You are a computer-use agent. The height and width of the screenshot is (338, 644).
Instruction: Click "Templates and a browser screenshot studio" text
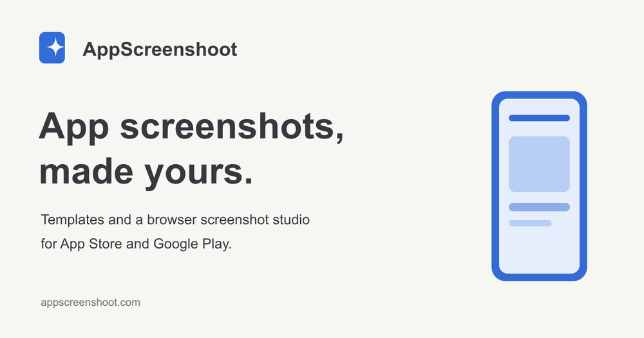pyautogui.click(x=175, y=220)
